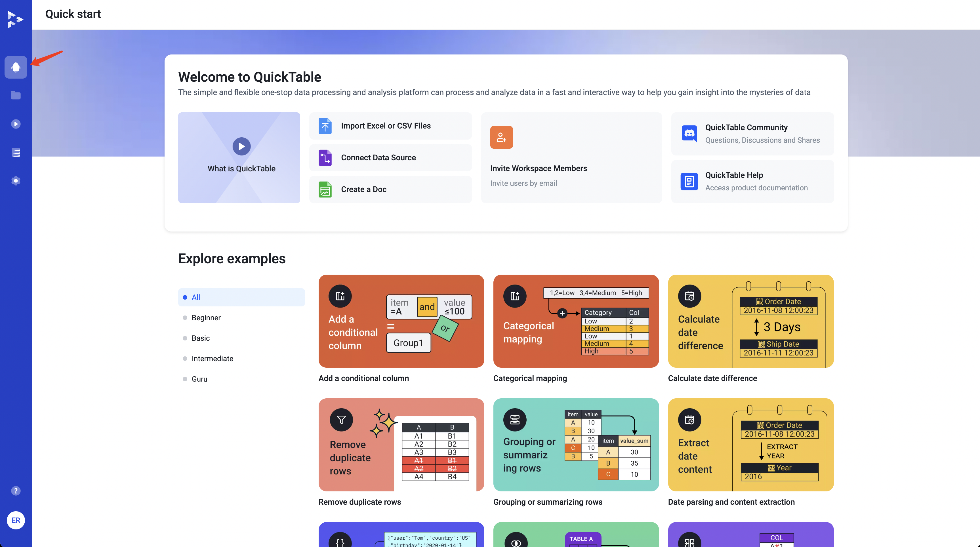The height and width of the screenshot is (547, 980).
Task: Click the grouping icon on summarizing rows card
Action: pyautogui.click(x=515, y=420)
